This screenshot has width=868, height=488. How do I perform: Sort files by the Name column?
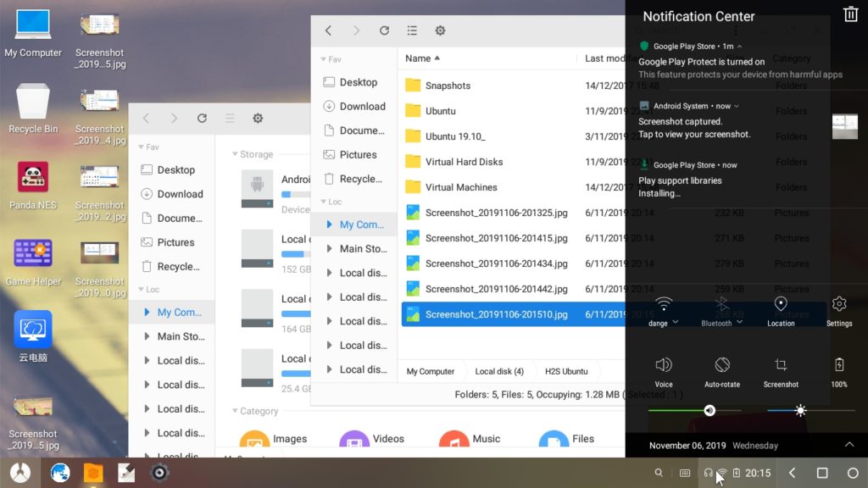click(x=422, y=58)
